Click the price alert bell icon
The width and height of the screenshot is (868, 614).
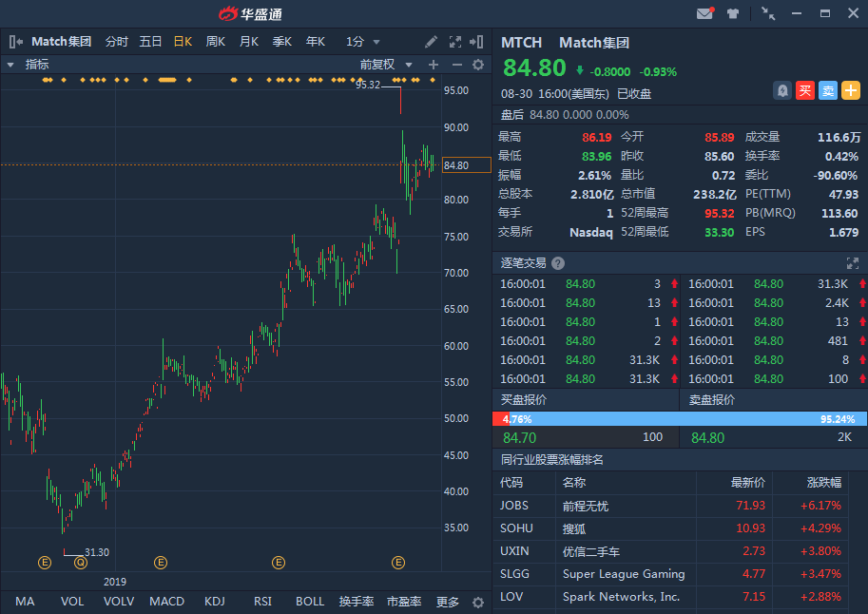tap(782, 90)
